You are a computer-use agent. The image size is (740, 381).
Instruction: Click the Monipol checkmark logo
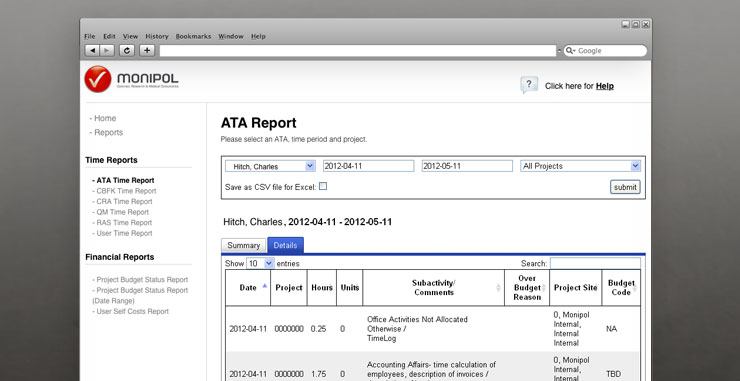click(98, 79)
